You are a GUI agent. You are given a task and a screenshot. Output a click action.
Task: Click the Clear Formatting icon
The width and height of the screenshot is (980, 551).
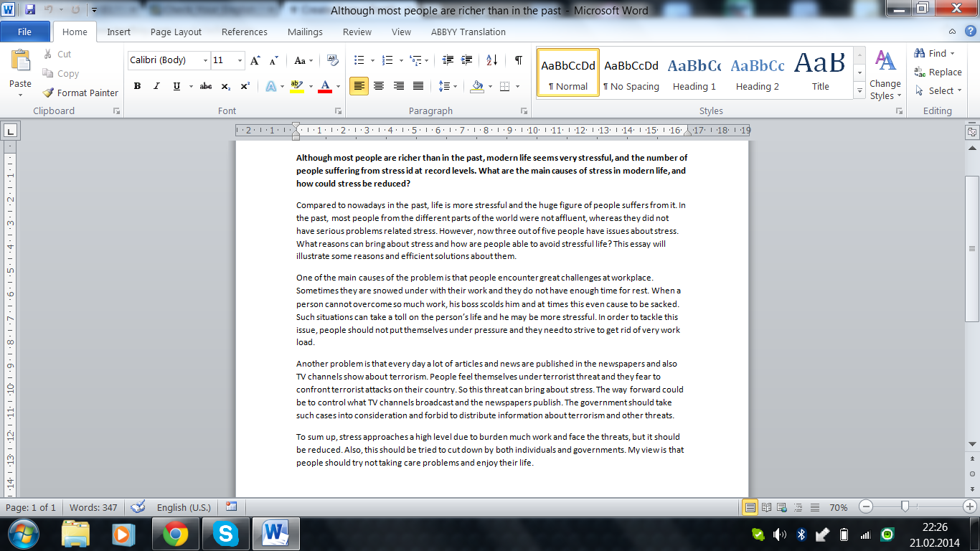333,60
